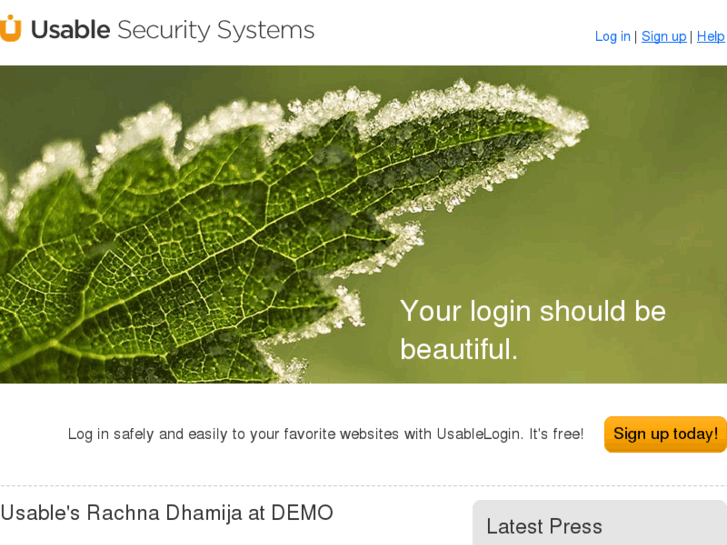Click the gray Latest Press sidebar box
Image resolution: width=727 pixels, height=545 pixels.
click(599, 522)
